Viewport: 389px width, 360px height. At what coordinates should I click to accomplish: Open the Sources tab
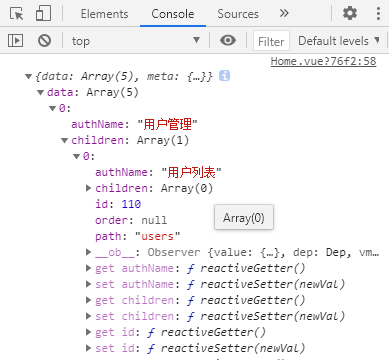pos(238,14)
